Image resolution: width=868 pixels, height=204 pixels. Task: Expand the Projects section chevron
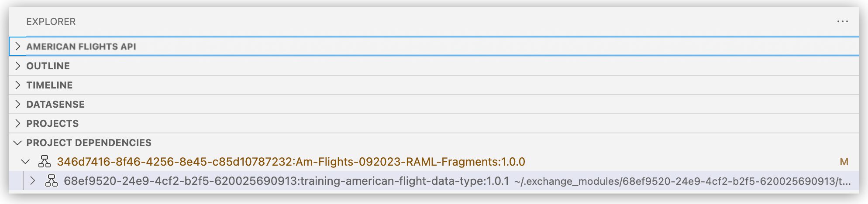click(x=17, y=123)
